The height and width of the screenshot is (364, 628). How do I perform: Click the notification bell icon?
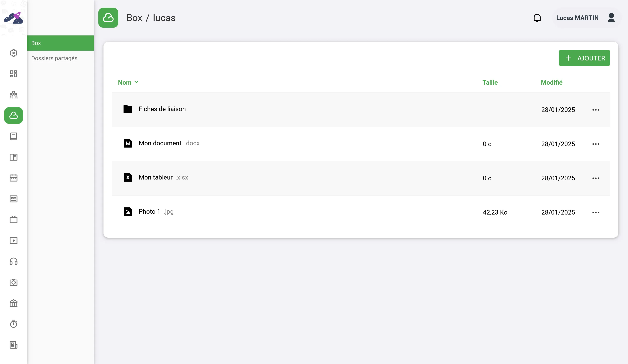pos(537,18)
